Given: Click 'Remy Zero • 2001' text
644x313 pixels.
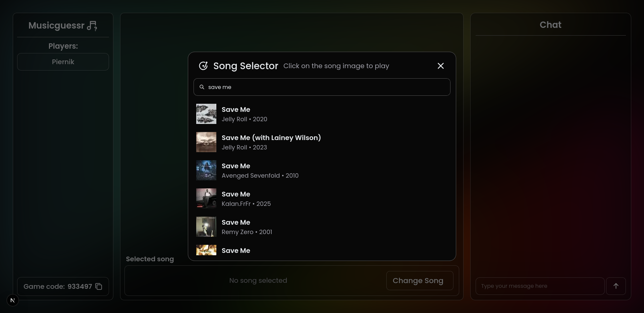Looking at the screenshot, I should [x=247, y=232].
